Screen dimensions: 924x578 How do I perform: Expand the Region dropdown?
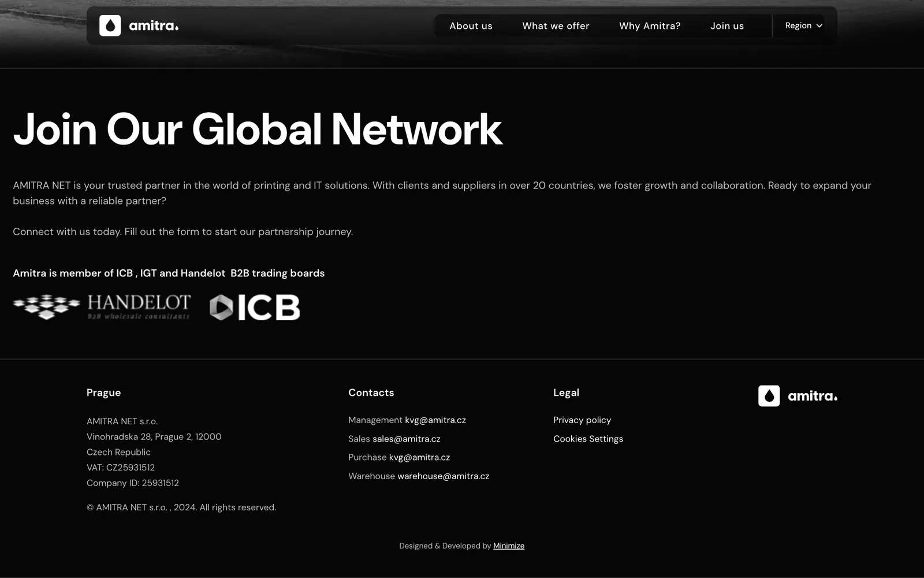tap(803, 25)
